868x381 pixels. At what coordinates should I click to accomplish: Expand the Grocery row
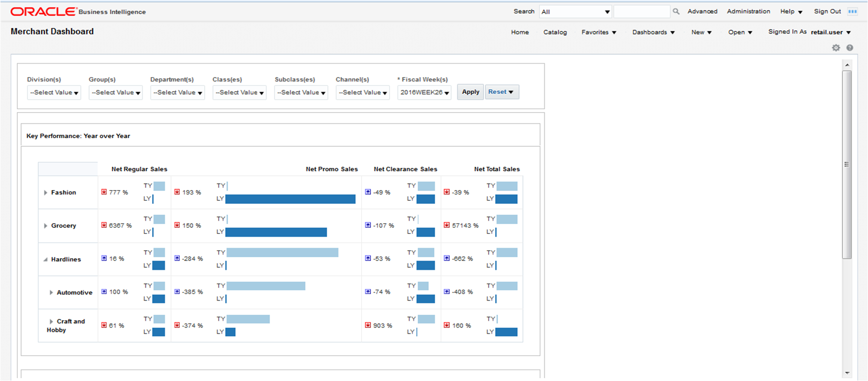(45, 226)
